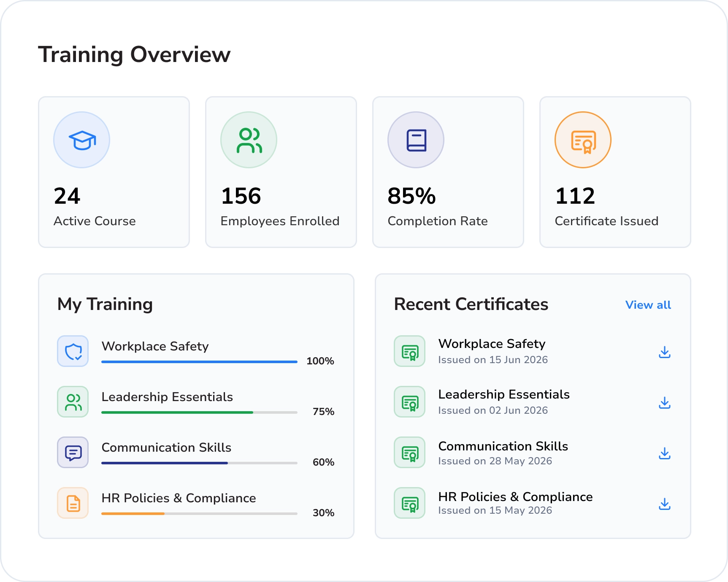Click the 156 employees value

241,196
